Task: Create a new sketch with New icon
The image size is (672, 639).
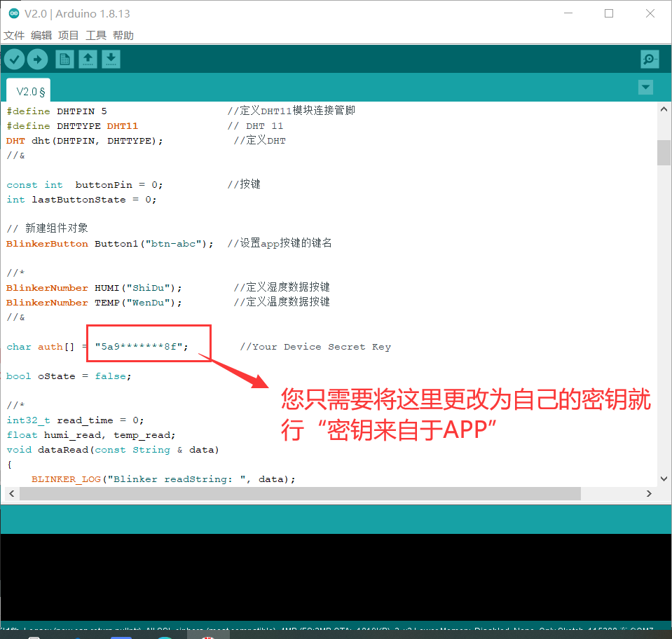Action: point(64,59)
